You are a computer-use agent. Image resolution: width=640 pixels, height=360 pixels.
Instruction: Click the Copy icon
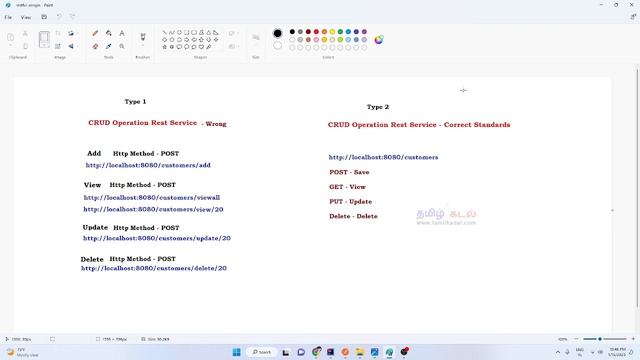tap(25, 47)
